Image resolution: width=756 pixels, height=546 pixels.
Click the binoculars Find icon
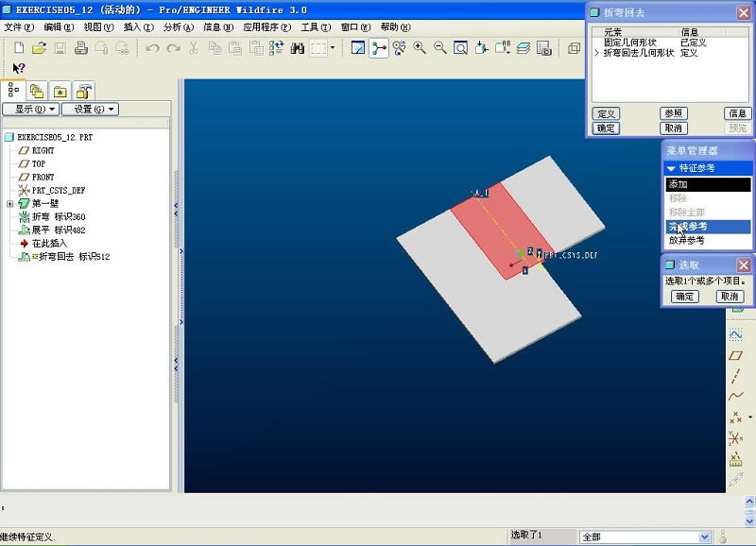(x=297, y=48)
